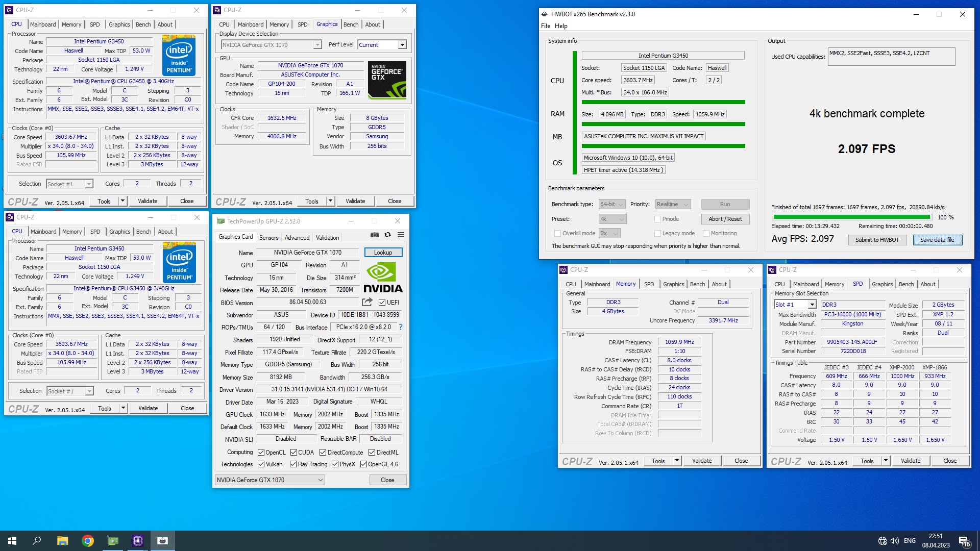Toggle OpenCL checkbox in GPU-Z
This screenshot has height=551, width=980.
tap(261, 452)
